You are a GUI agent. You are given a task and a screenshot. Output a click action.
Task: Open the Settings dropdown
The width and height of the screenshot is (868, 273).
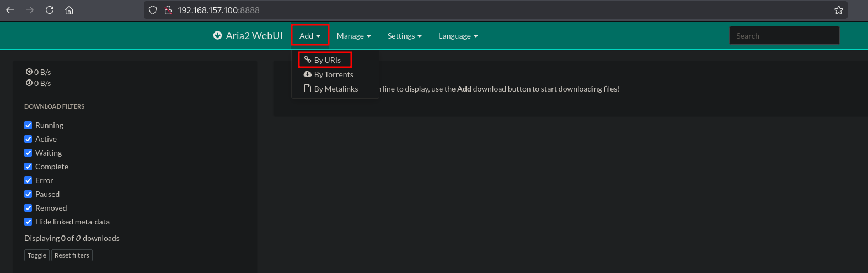pyautogui.click(x=404, y=36)
